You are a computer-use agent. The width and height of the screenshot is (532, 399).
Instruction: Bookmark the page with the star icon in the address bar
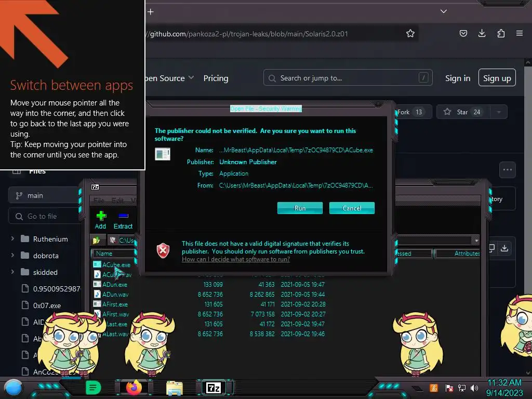(410, 34)
